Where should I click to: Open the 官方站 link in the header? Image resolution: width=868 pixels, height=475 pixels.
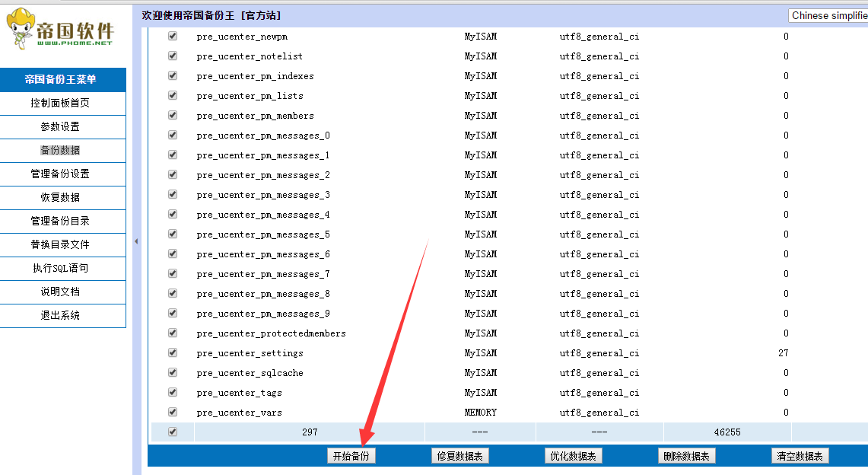pyautogui.click(x=260, y=15)
